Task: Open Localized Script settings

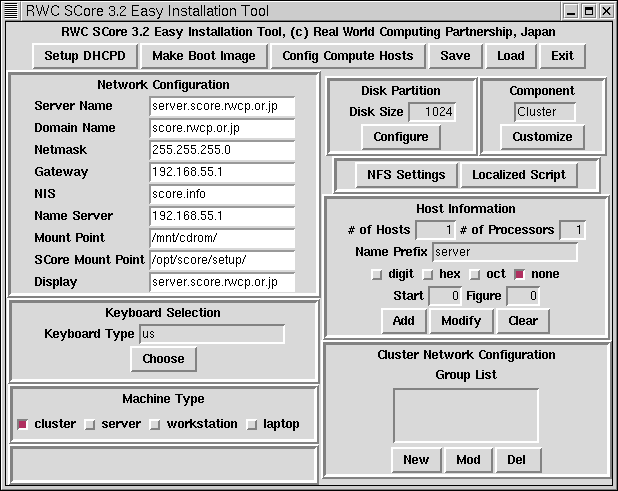Action: point(519,175)
